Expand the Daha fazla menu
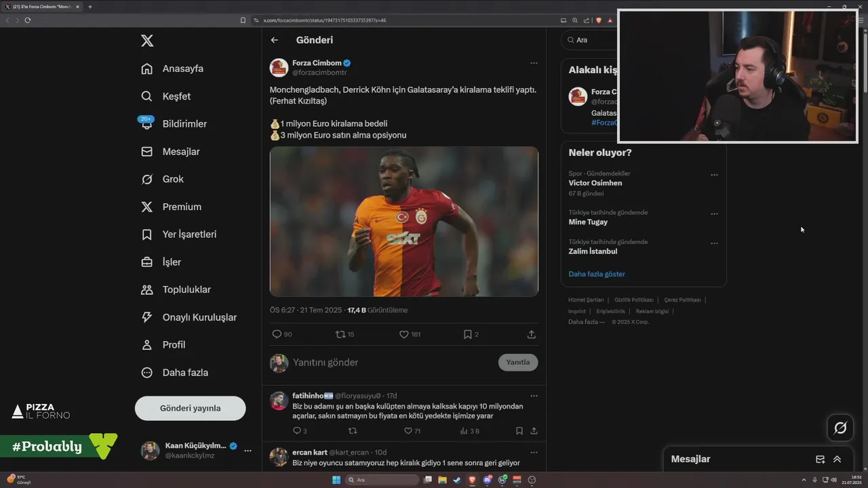Screen dimensions: 868x488 click(x=174, y=372)
